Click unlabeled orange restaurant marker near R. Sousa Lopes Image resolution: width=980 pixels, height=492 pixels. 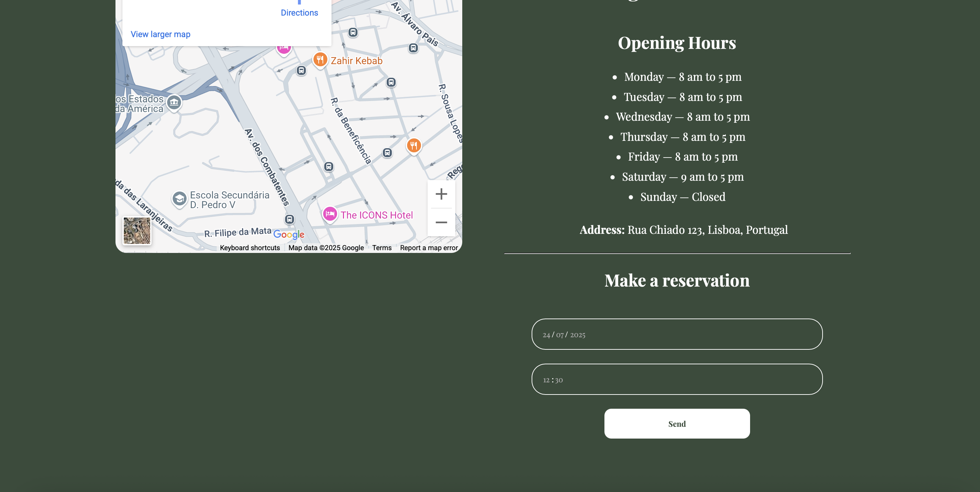(x=413, y=145)
